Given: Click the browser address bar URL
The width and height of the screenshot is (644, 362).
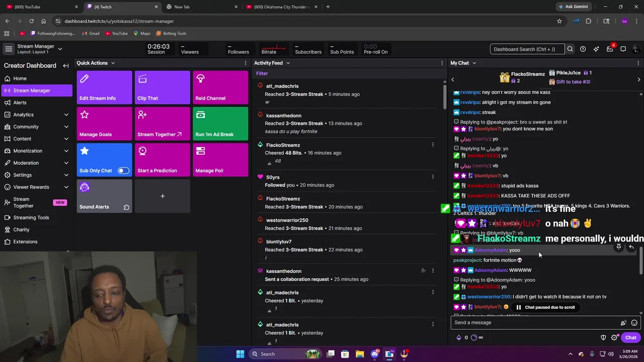Looking at the screenshot, I should click(119, 21).
